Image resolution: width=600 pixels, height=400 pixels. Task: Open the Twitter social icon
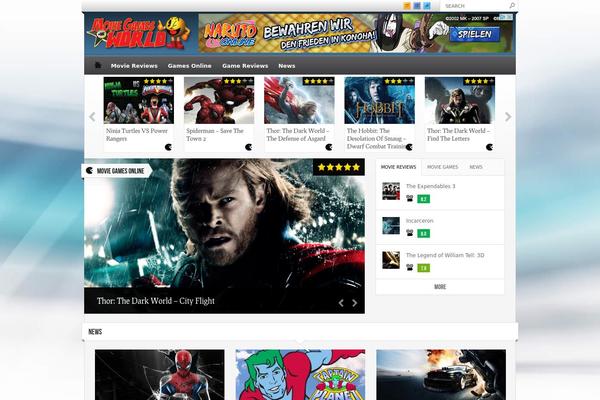[x=427, y=6]
